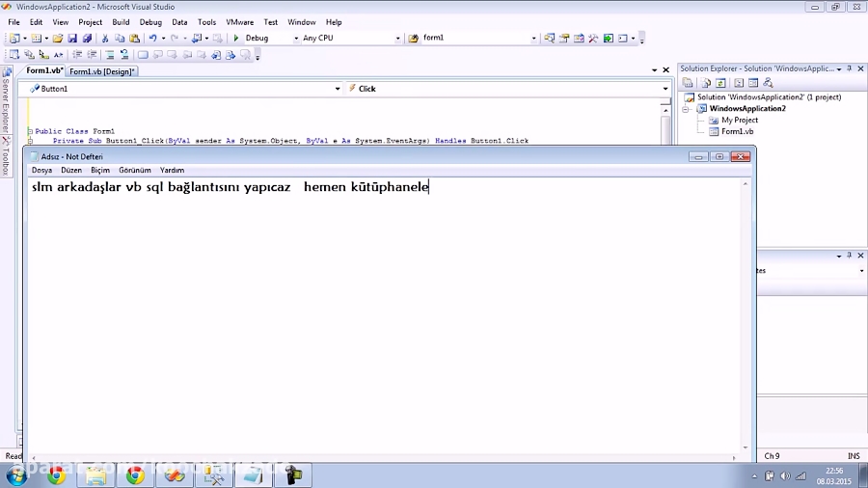
Task: Click Show All Files in Solution Explorer
Action: pos(706,83)
